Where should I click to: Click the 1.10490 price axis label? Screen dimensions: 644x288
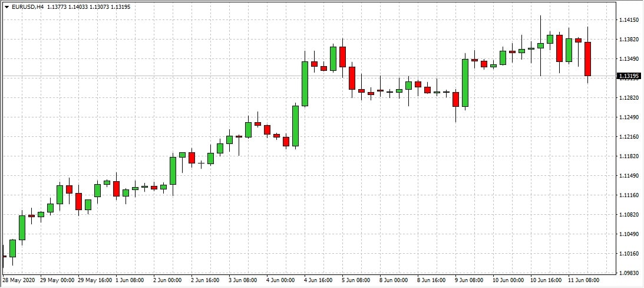[629, 234]
